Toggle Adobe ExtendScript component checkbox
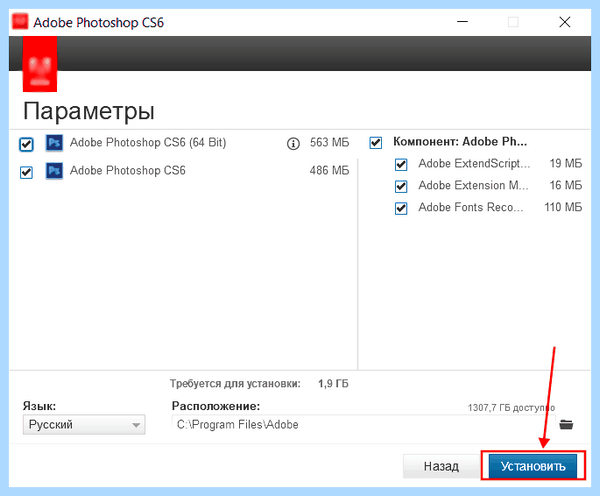Image resolution: width=600 pixels, height=496 pixels. point(401,165)
